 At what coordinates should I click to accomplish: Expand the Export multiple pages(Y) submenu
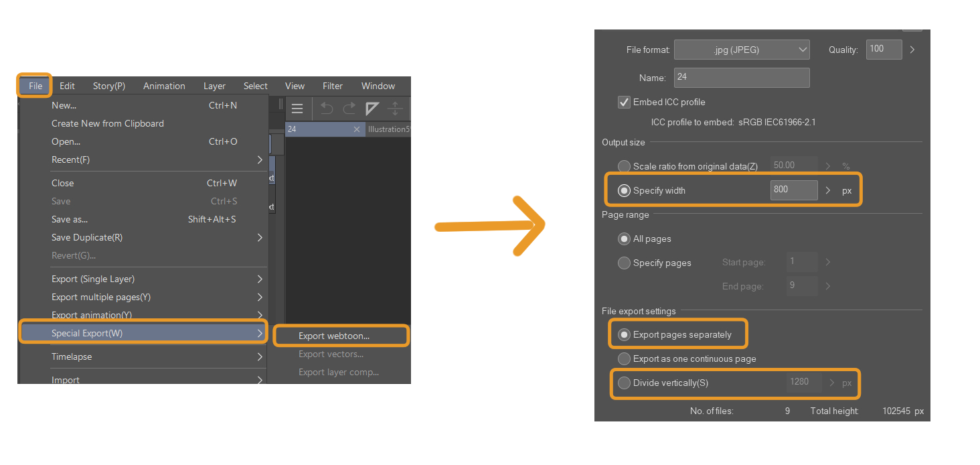click(158, 297)
